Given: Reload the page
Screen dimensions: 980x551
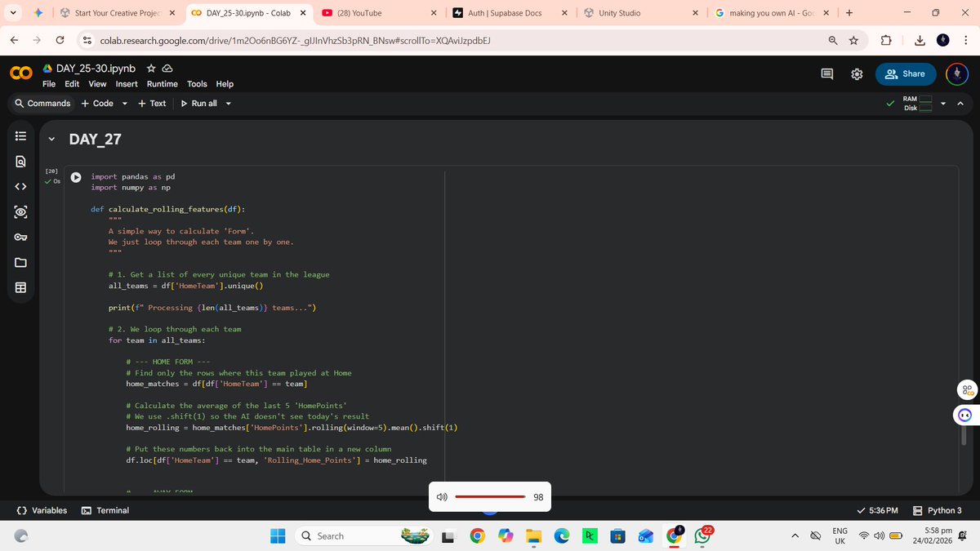Looking at the screenshot, I should click(60, 40).
